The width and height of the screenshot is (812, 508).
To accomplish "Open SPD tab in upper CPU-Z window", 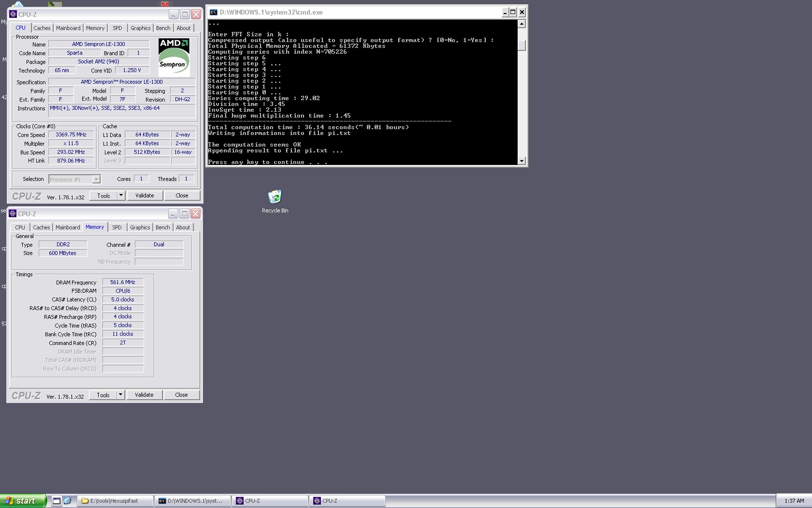I will (x=117, y=28).
